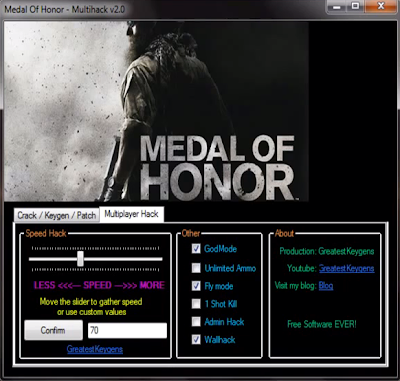Click the Speed Hack slider thumb
The width and height of the screenshot is (400, 381).
(x=80, y=259)
